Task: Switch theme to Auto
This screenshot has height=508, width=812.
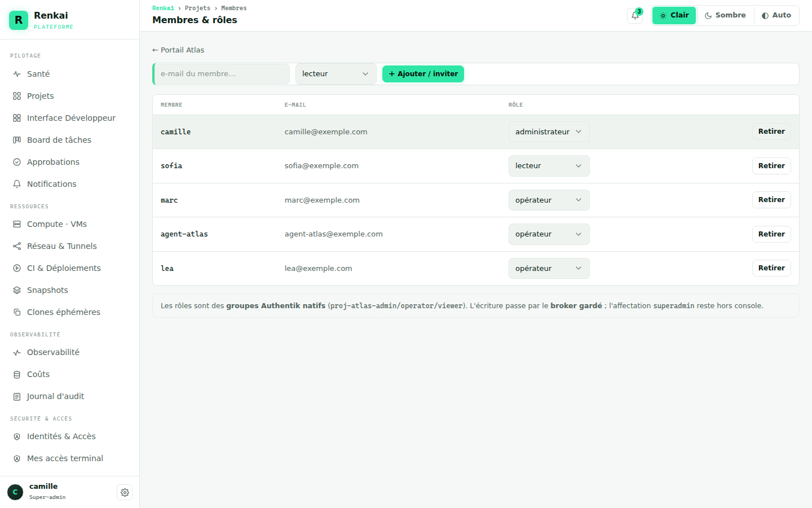Action: pos(776,15)
